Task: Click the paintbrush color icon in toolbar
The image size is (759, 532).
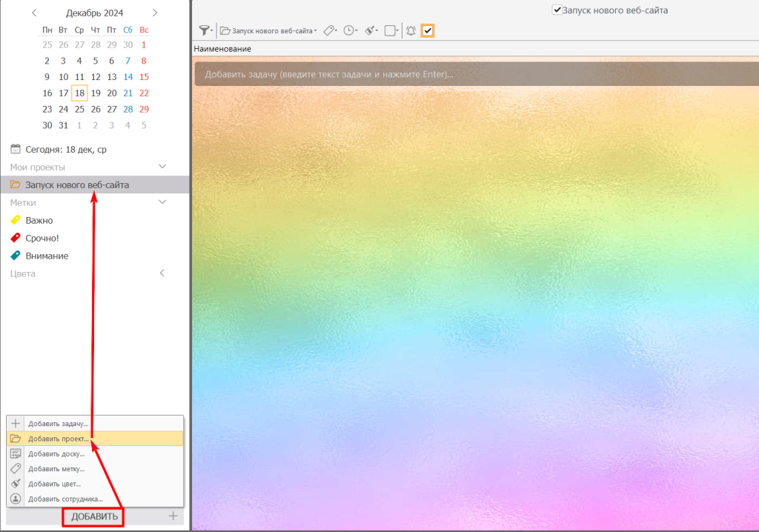Action: point(369,30)
